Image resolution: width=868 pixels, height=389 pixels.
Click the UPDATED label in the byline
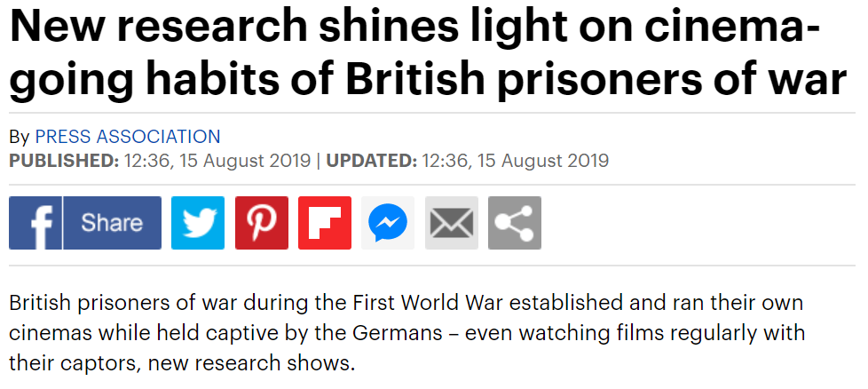[371, 161]
